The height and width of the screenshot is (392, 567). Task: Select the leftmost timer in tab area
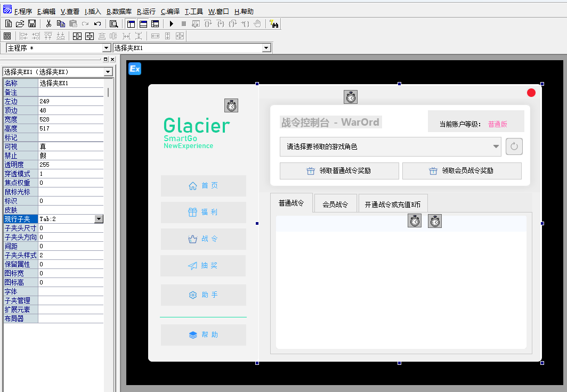(x=415, y=220)
